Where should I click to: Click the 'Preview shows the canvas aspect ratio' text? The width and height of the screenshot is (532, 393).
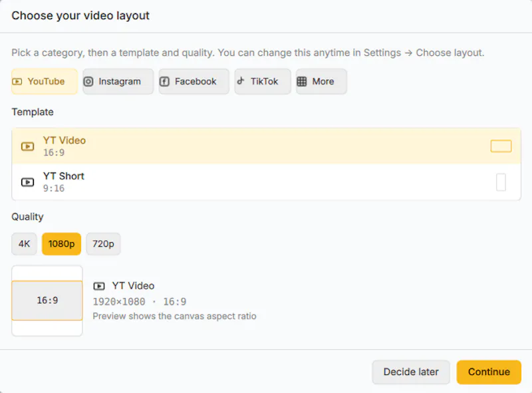click(x=174, y=317)
